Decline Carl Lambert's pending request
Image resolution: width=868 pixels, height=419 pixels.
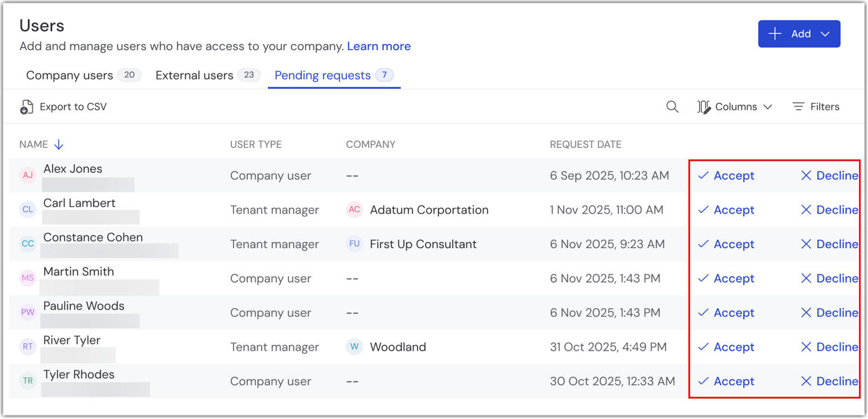click(829, 210)
